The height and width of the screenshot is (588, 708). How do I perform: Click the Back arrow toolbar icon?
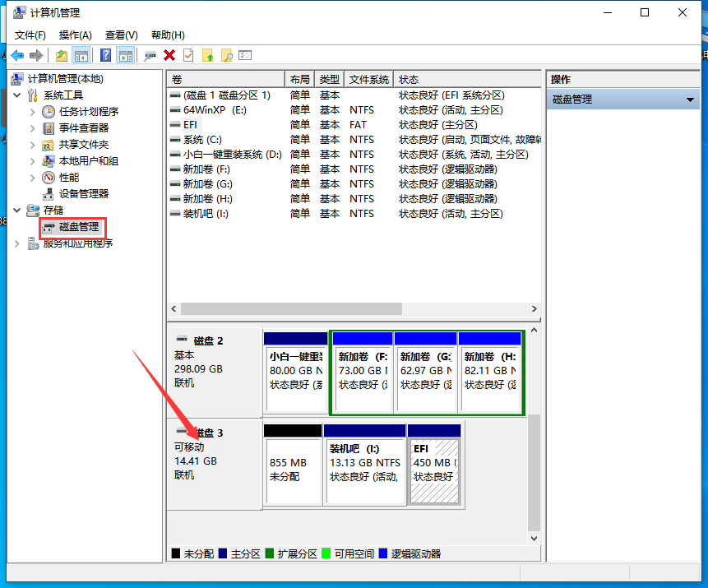[x=17, y=55]
